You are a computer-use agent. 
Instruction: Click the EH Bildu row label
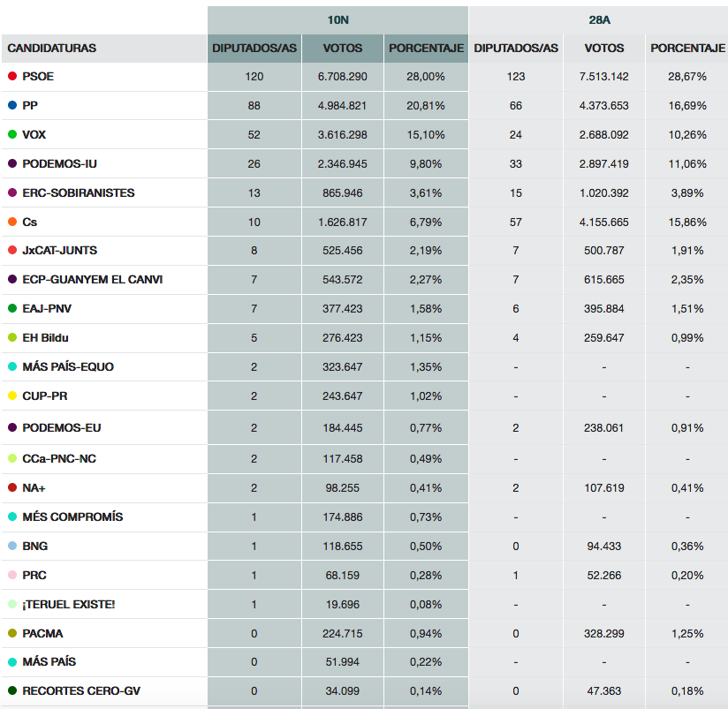[46, 338]
